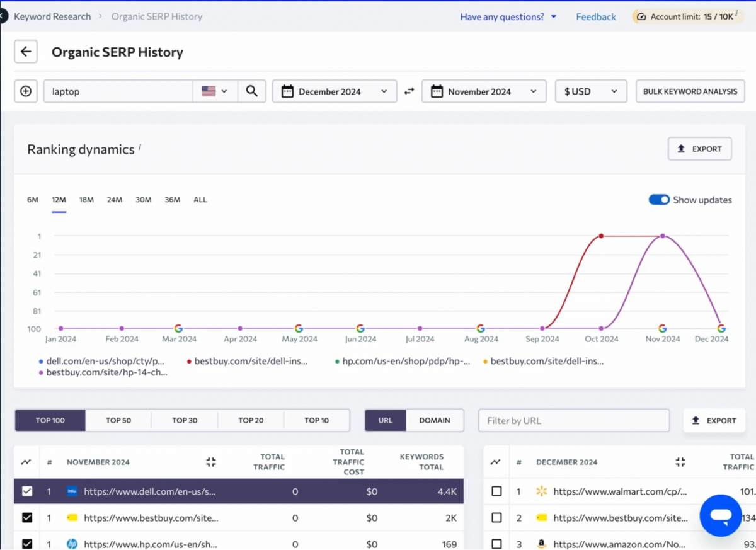The width and height of the screenshot is (756, 550).
Task: Select the URL view button
Action: (386, 420)
